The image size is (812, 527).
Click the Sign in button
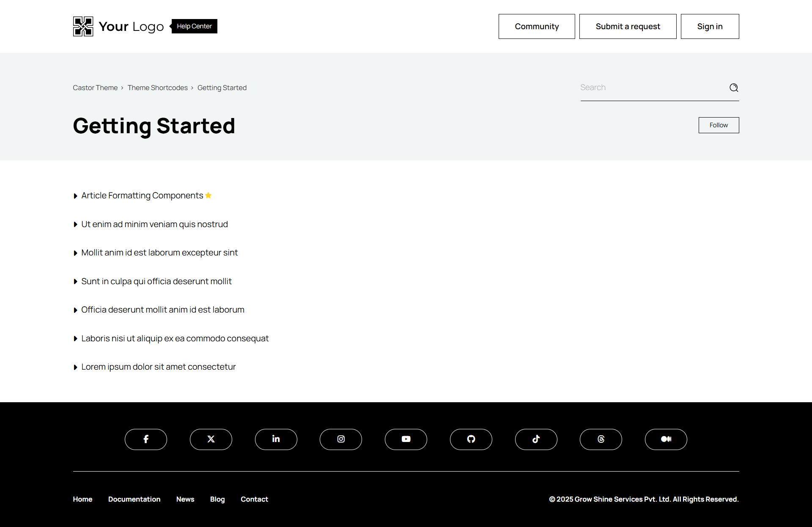[710, 26]
